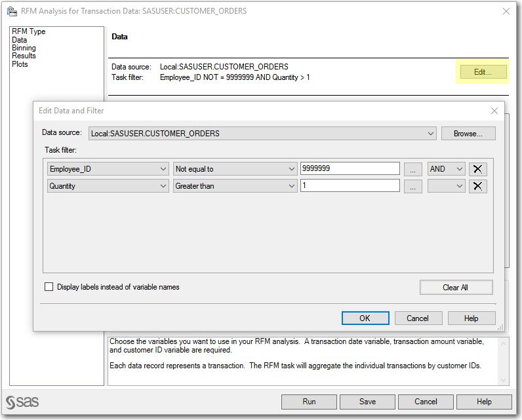Select Data in the left pane

pos(19,40)
